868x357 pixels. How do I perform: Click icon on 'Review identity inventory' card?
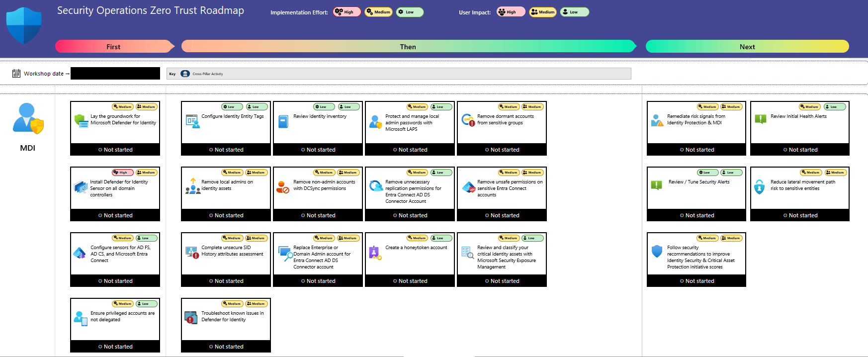[283, 121]
